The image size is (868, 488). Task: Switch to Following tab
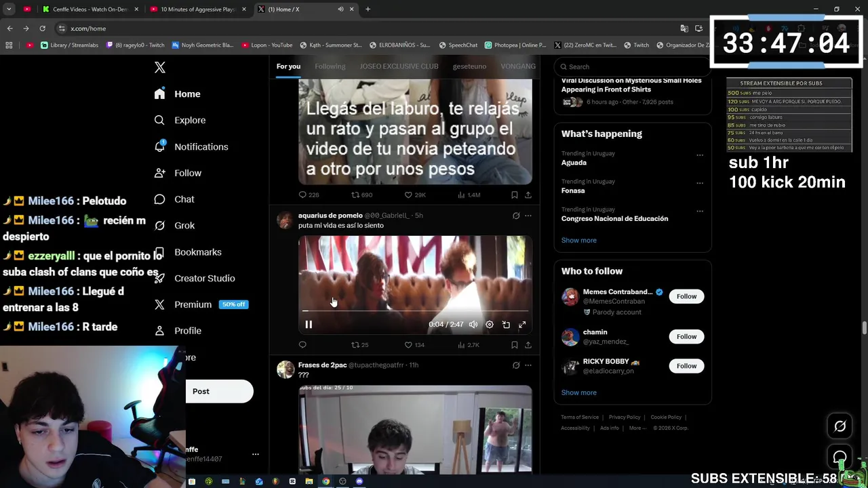pos(330,66)
